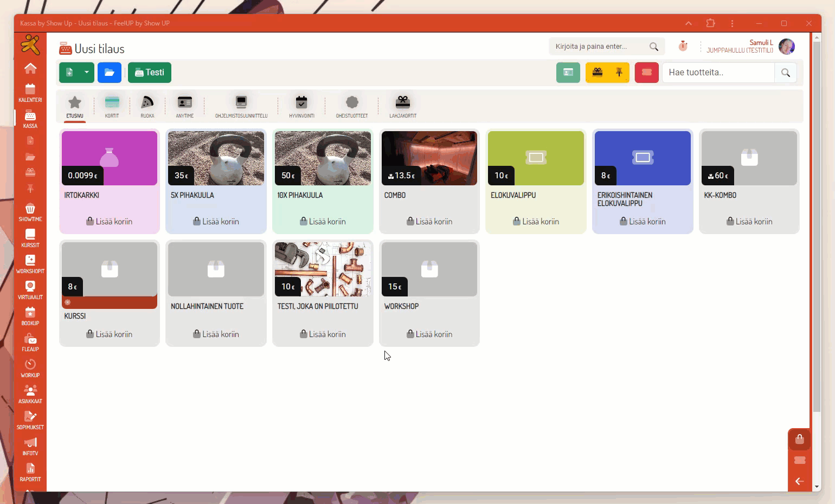This screenshot has width=835, height=504.
Task: Click the blue open folder button
Action: pyautogui.click(x=110, y=73)
